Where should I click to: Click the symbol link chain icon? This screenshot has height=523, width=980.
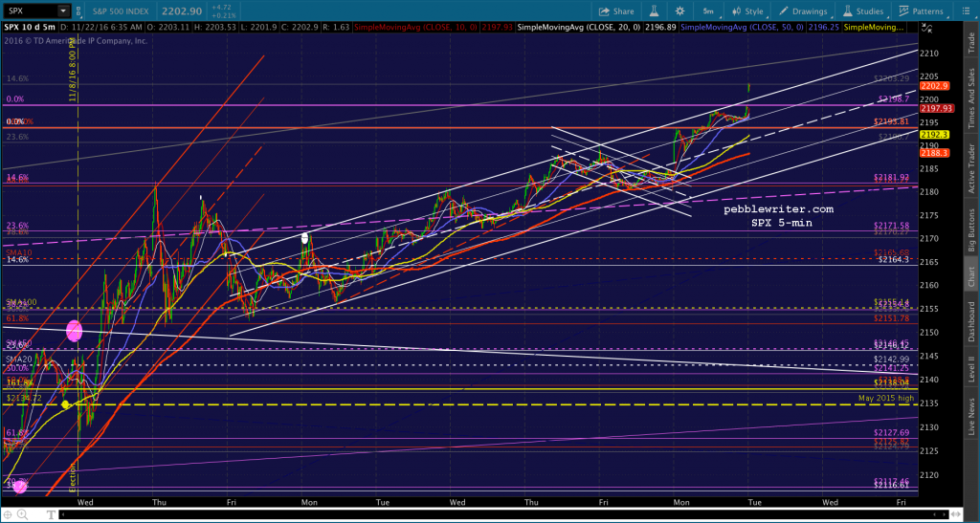(x=79, y=11)
